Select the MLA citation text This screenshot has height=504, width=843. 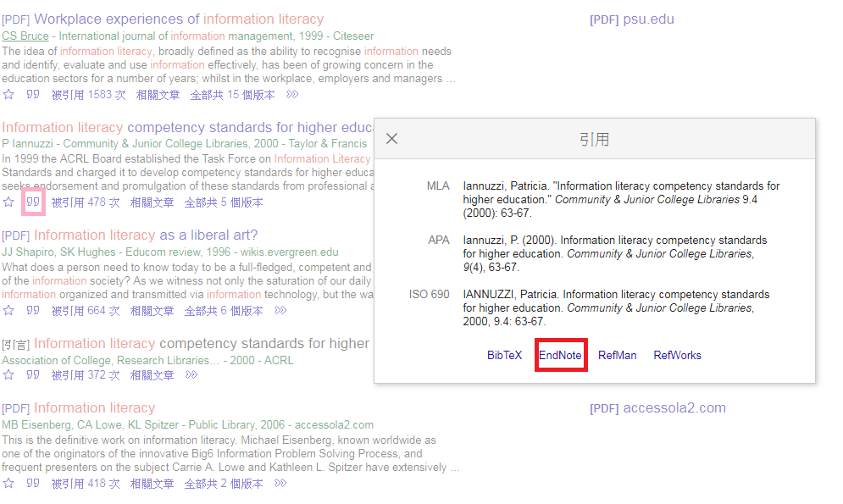(x=621, y=199)
